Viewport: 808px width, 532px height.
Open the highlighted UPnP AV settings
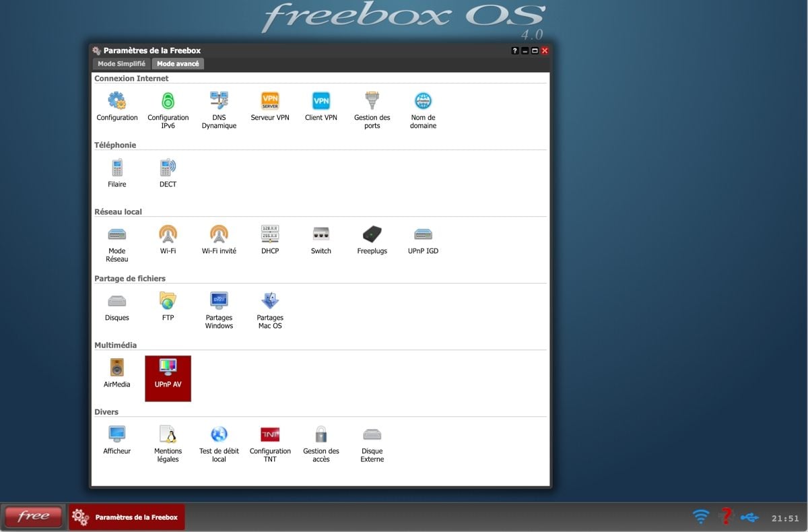point(168,378)
